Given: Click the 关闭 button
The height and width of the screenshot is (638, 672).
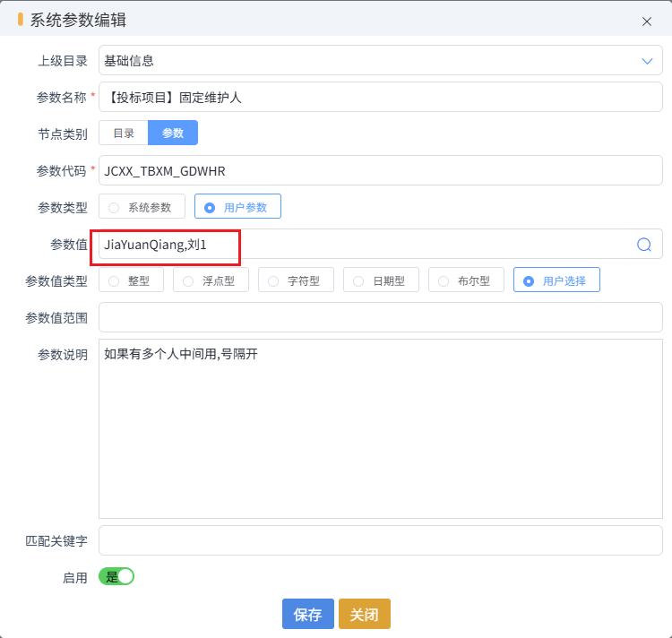Looking at the screenshot, I should (365, 614).
